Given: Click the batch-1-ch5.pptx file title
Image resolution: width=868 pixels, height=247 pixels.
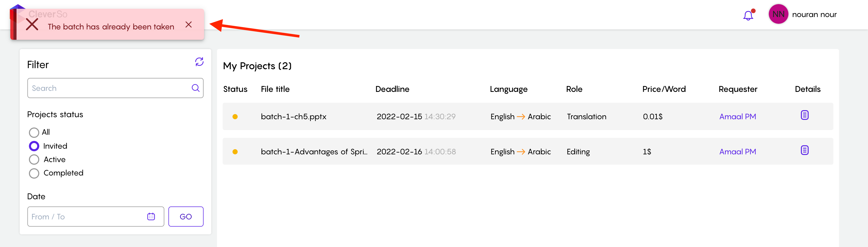Looking at the screenshot, I should click(293, 116).
